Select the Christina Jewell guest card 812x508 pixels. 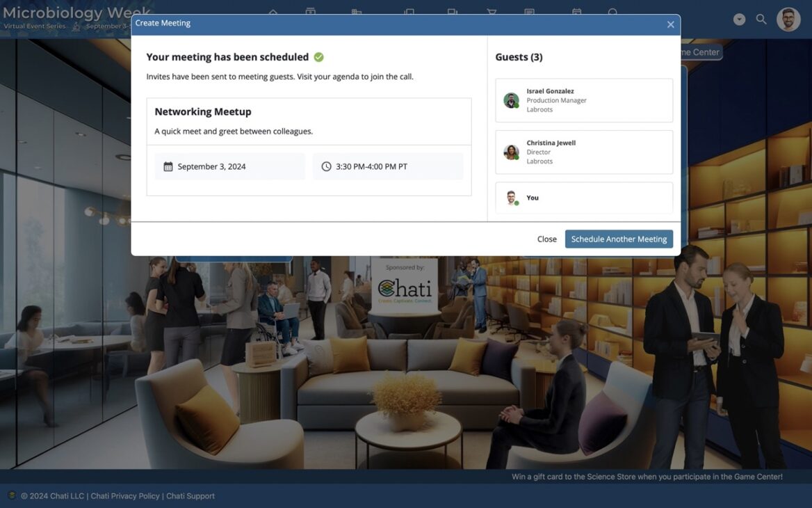pos(583,152)
